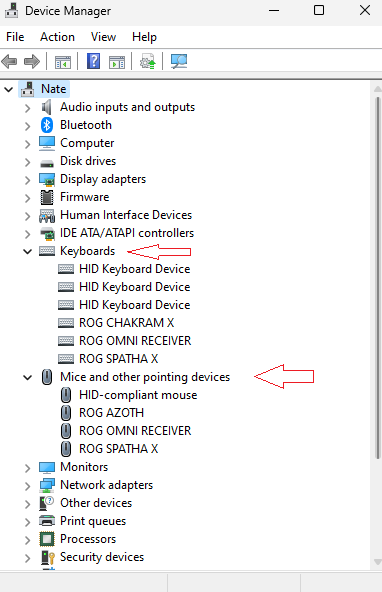This screenshot has width=382, height=592.
Task: Click the Security devices key icon
Action: [48, 557]
